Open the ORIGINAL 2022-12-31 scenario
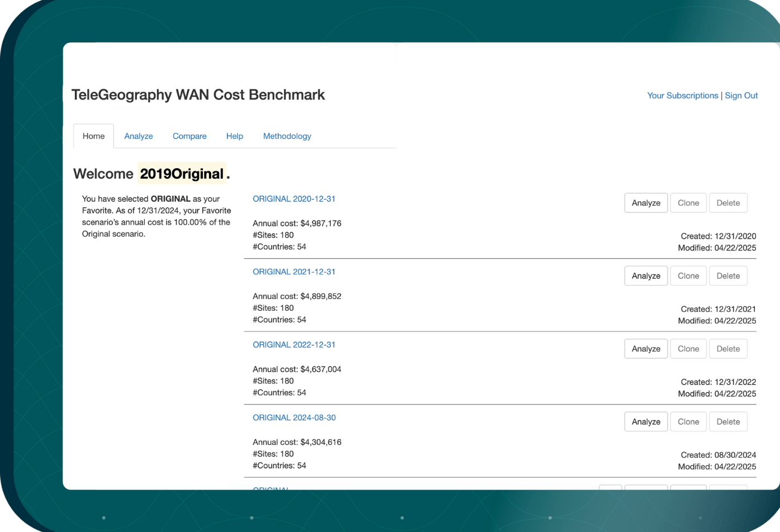Image resolution: width=780 pixels, height=532 pixels. (294, 345)
